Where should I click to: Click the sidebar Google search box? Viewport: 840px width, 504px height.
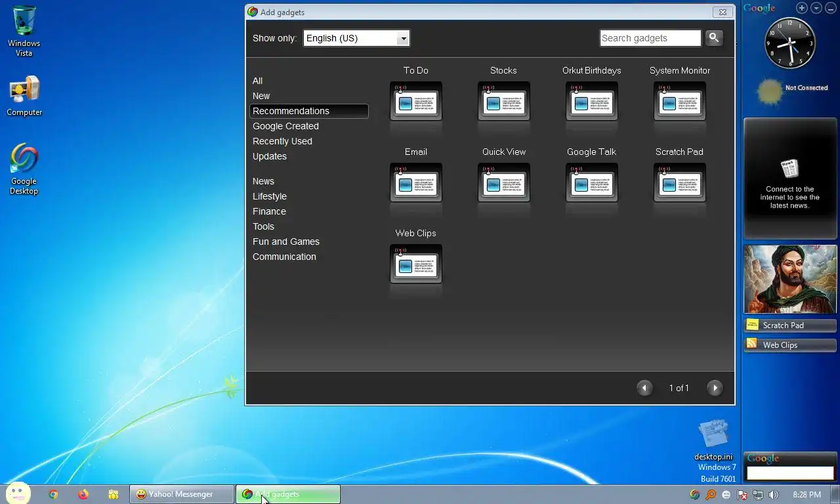tap(790, 472)
